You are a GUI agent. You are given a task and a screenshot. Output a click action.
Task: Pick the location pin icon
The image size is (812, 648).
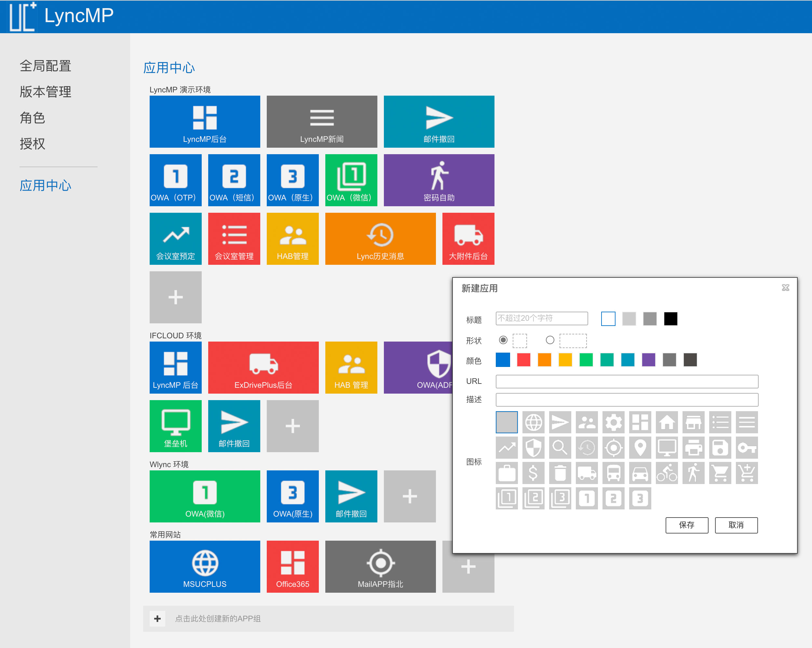[640, 448]
